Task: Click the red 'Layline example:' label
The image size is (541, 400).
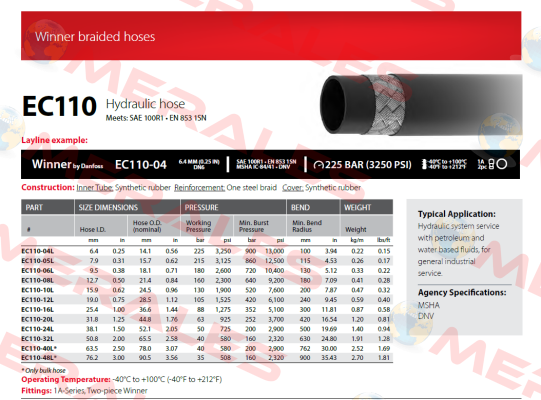Action: [55, 140]
